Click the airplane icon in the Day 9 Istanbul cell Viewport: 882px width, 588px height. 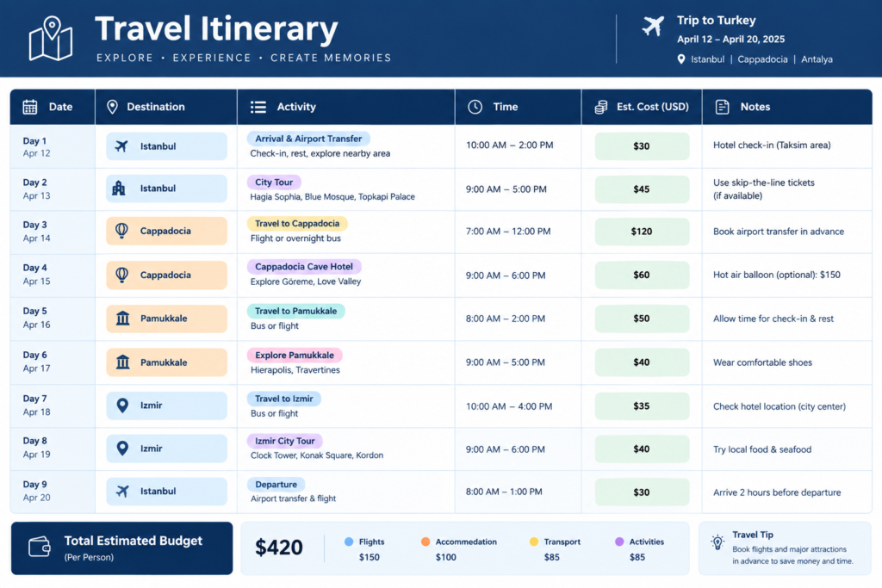[x=122, y=492]
